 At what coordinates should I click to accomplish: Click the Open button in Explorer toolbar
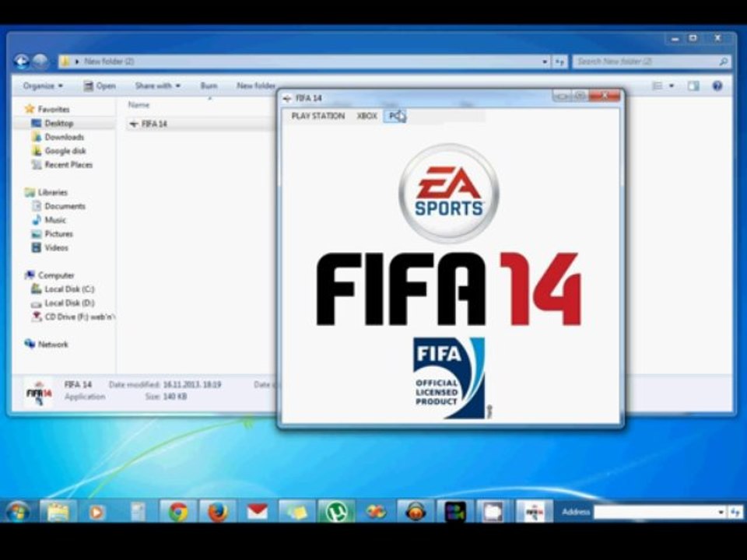pyautogui.click(x=100, y=86)
